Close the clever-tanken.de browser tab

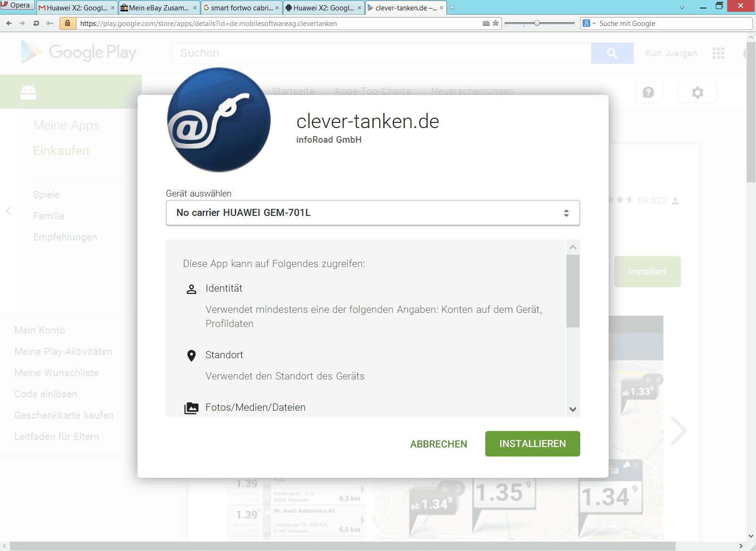[x=441, y=8]
